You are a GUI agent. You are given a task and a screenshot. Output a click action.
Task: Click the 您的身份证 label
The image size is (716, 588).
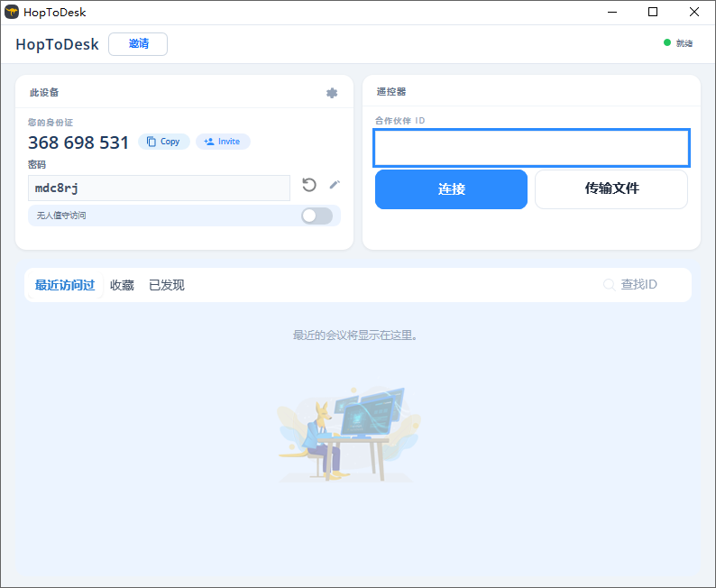pos(50,123)
